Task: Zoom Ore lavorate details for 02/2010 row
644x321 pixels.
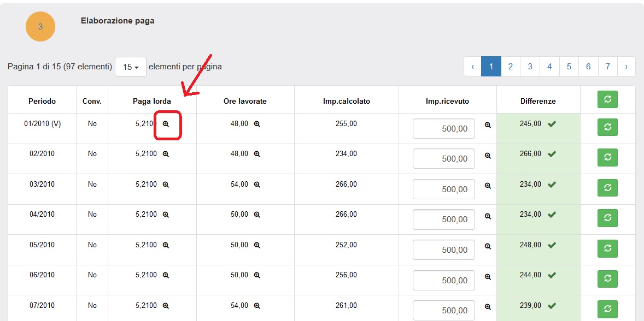Action: tap(257, 154)
